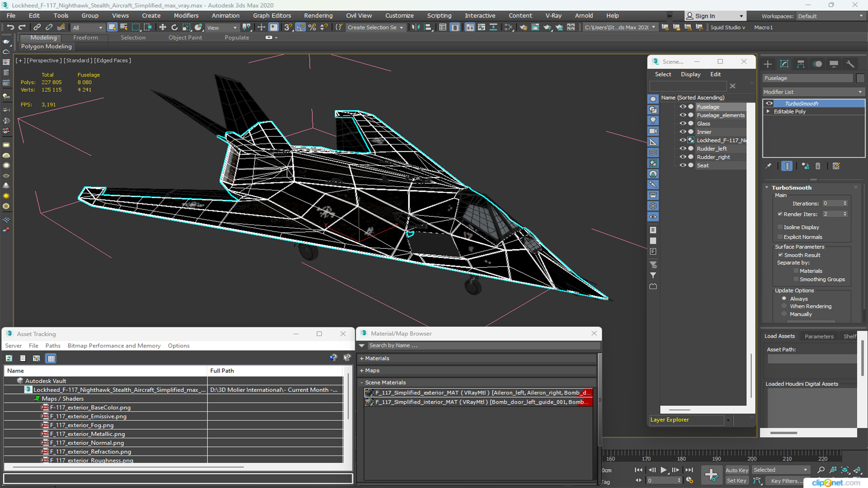Screen dimensions: 868x488
Task: Enable the Explicit Normals checkbox
Action: [780, 237]
